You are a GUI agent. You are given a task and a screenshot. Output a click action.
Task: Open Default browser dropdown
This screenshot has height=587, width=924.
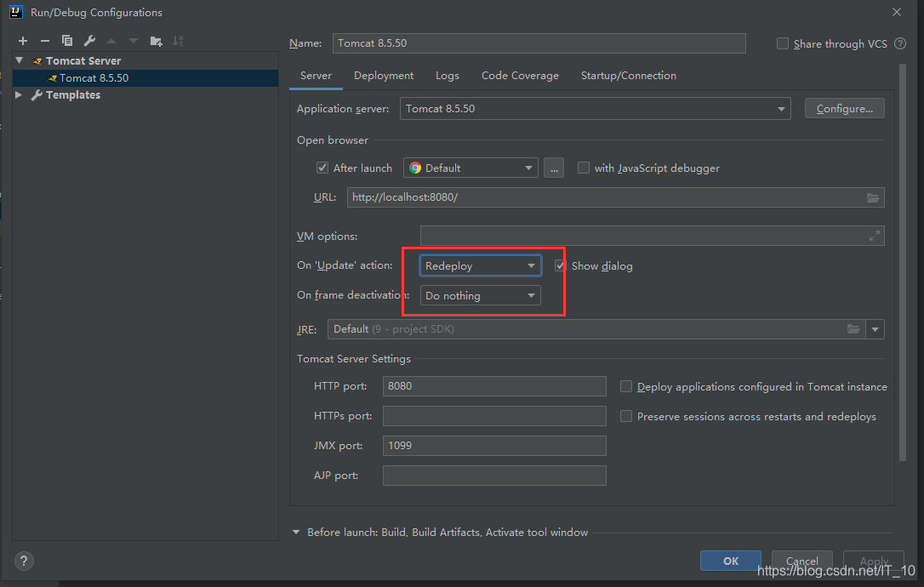point(471,168)
